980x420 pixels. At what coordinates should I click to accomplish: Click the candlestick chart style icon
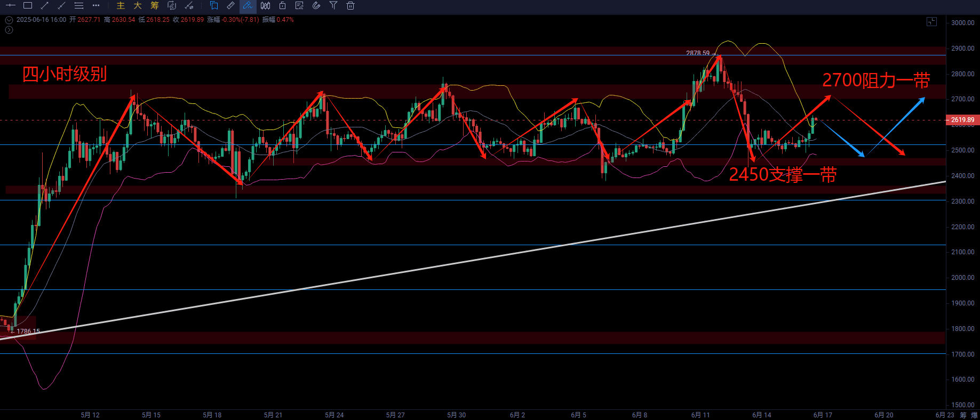tap(265, 6)
